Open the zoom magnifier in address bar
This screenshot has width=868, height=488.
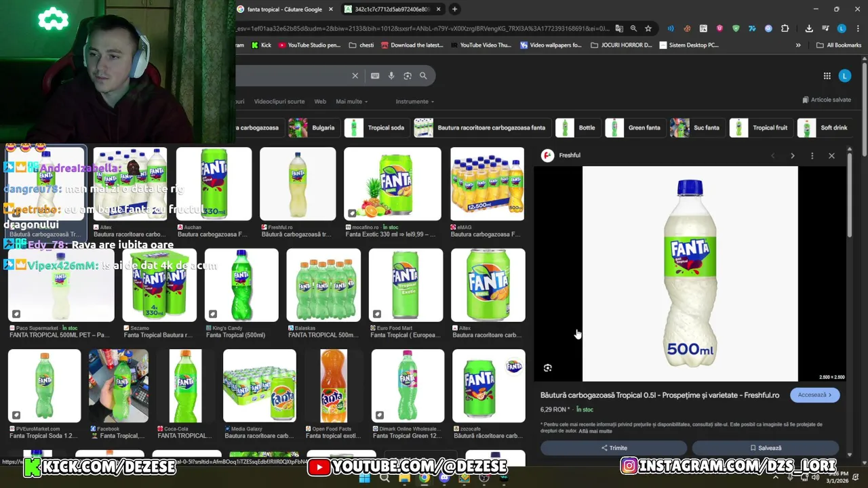click(x=633, y=28)
